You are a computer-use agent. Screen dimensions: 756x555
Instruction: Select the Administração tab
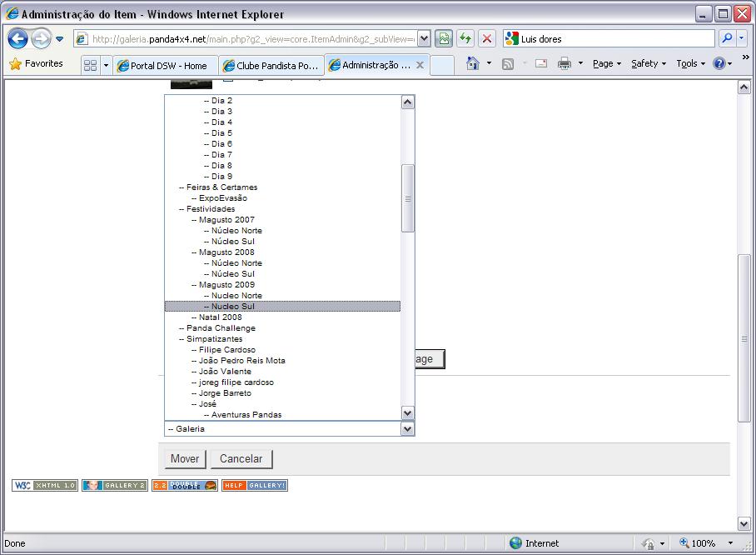(370, 65)
